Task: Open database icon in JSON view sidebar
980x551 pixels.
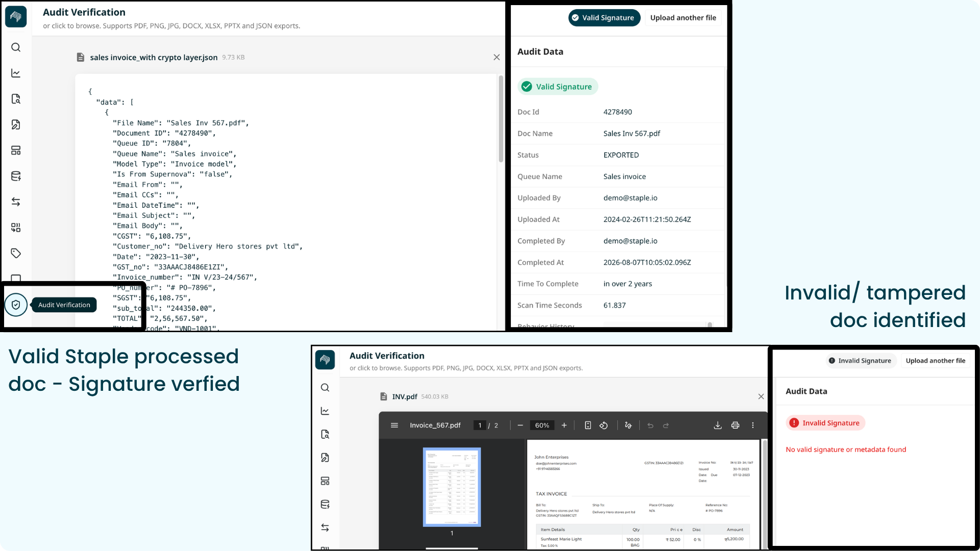Action: 16,177
